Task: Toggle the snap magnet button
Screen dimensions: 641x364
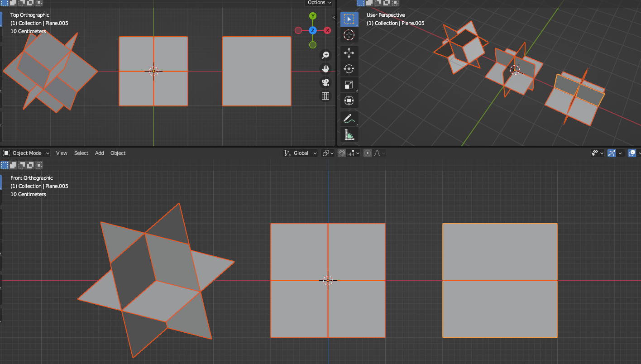Action: pos(342,153)
